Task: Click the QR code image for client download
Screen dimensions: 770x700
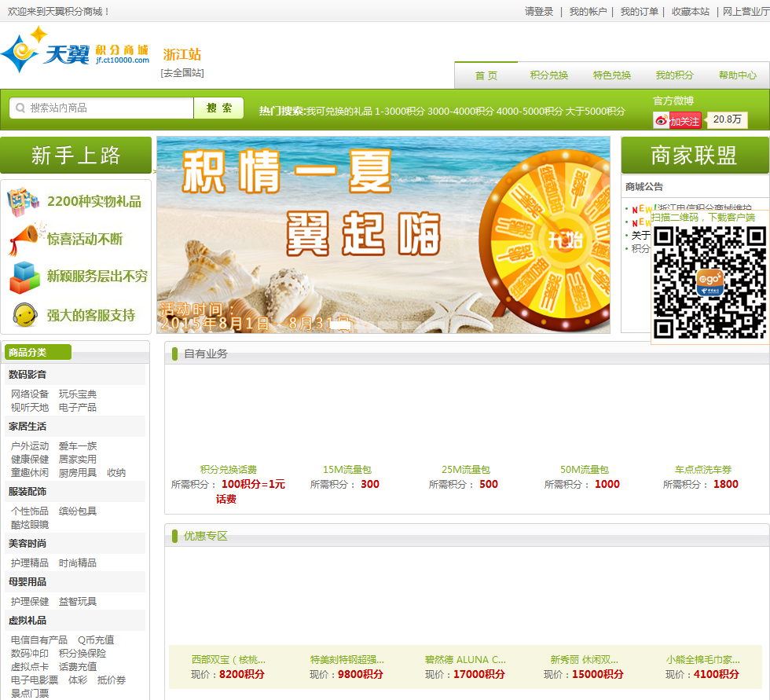Action: point(709,284)
